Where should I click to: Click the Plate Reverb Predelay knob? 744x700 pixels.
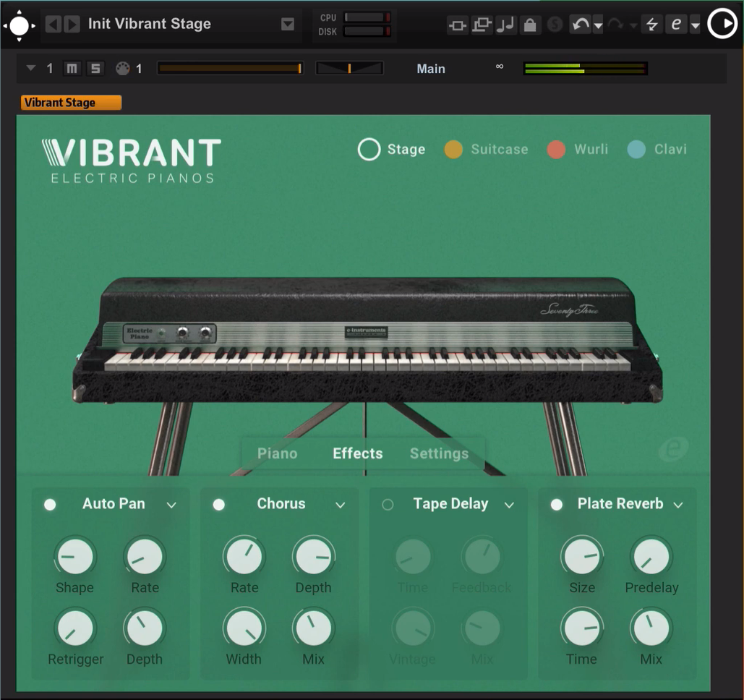[x=651, y=556]
